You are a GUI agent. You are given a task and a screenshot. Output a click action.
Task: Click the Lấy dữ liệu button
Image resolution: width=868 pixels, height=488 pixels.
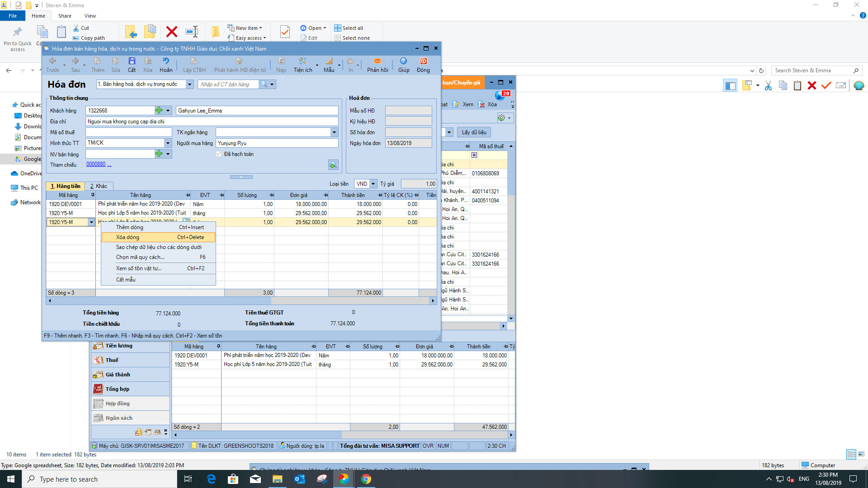point(474,132)
